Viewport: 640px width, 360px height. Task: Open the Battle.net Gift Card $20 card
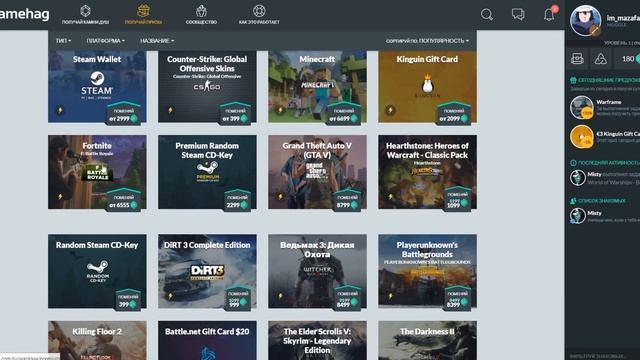tap(207, 340)
